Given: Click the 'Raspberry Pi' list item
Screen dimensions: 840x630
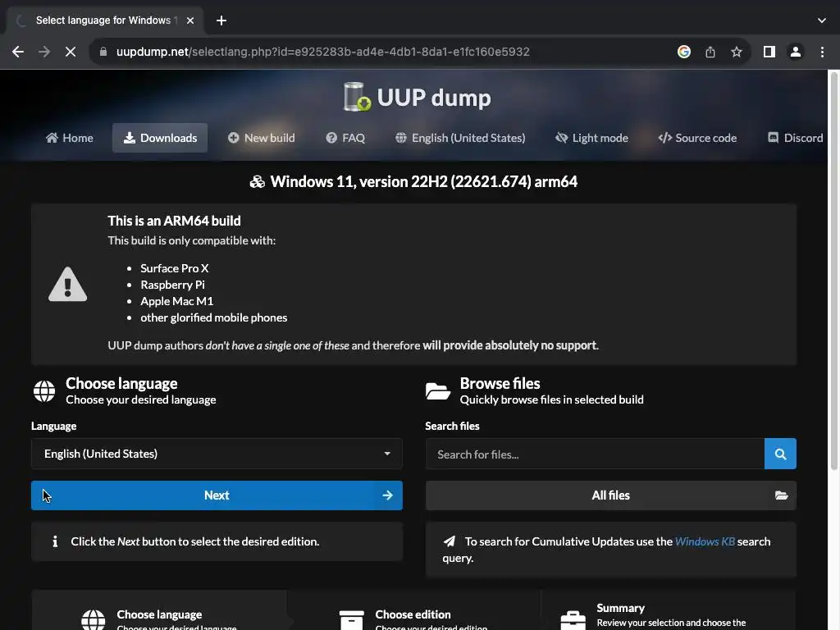Looking at the screenshot, I should (172, 285).
